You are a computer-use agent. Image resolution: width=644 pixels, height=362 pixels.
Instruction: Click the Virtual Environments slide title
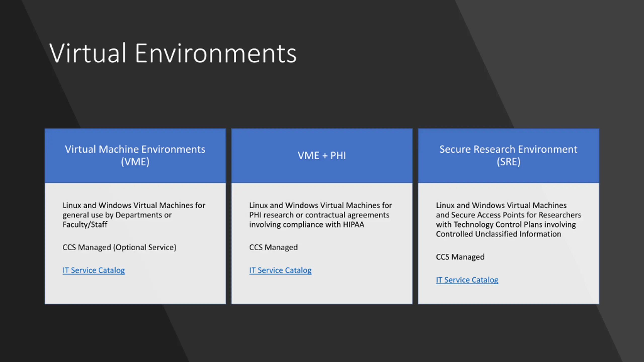coord(173,53)
